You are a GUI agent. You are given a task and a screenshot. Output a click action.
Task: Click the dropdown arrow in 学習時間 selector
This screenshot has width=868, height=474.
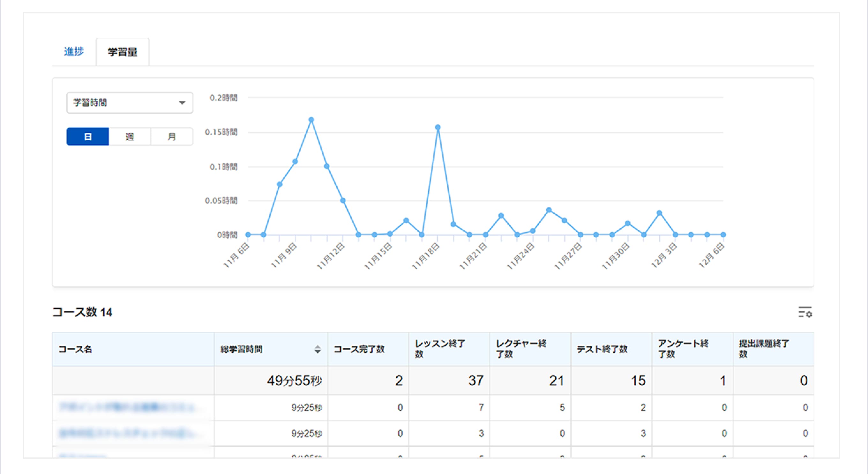coord(182,102)
